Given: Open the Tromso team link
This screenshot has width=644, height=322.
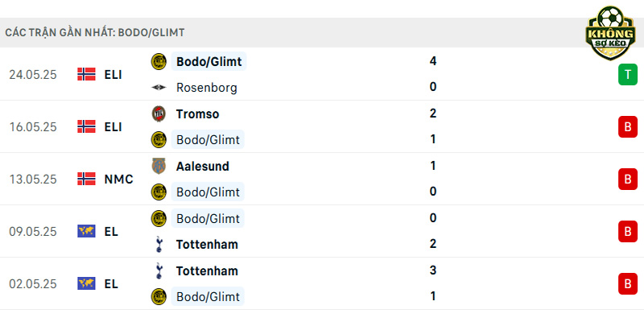Looking at the screenshot, I should coord(197,114).
